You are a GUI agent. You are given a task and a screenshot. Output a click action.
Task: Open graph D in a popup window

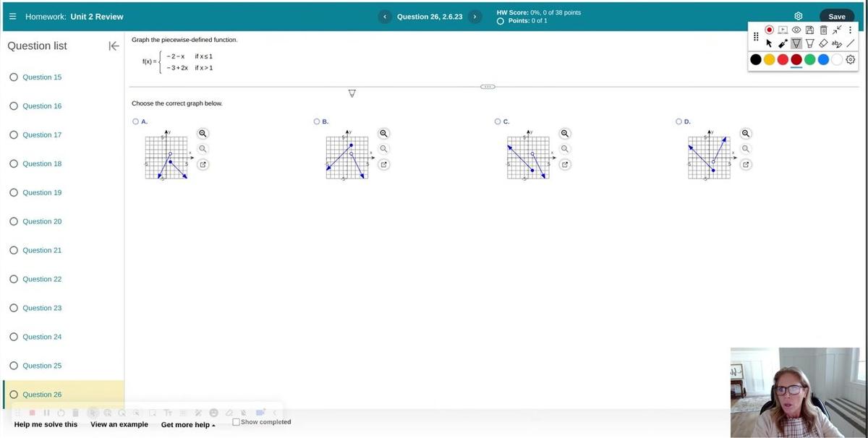[x=746, y=164]
